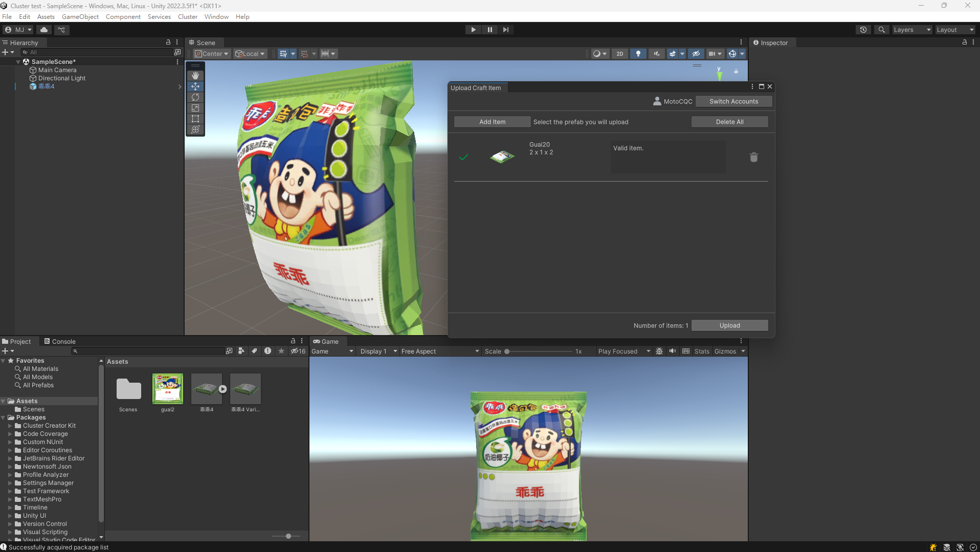980x552 pixels.
Task: Search by Type icon in Project panel
Action: click(241, 351)
